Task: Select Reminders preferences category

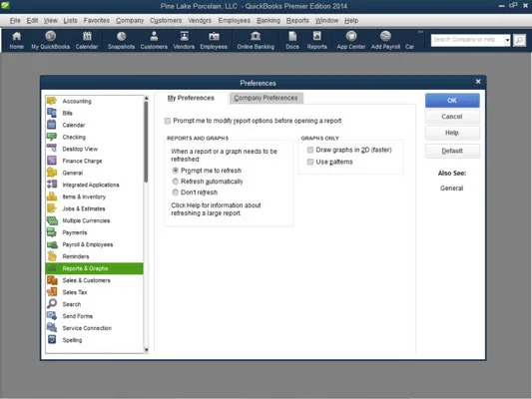Action: (94, 256)
